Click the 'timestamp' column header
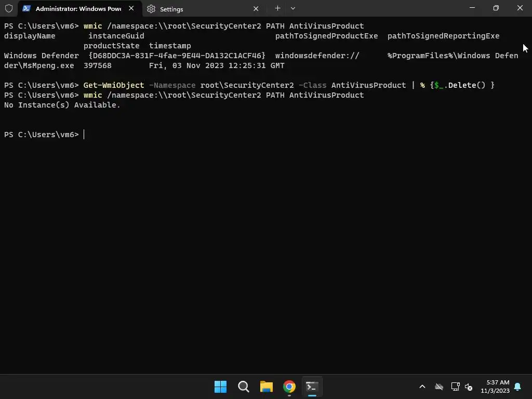This screenshot has height=399, width=532. click(170, 46)
